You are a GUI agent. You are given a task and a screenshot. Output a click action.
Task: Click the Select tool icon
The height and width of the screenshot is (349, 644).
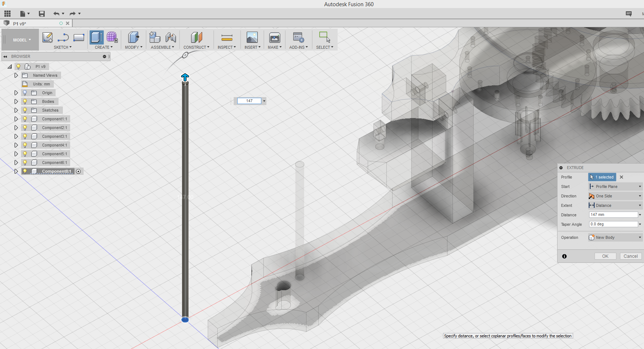325,37
